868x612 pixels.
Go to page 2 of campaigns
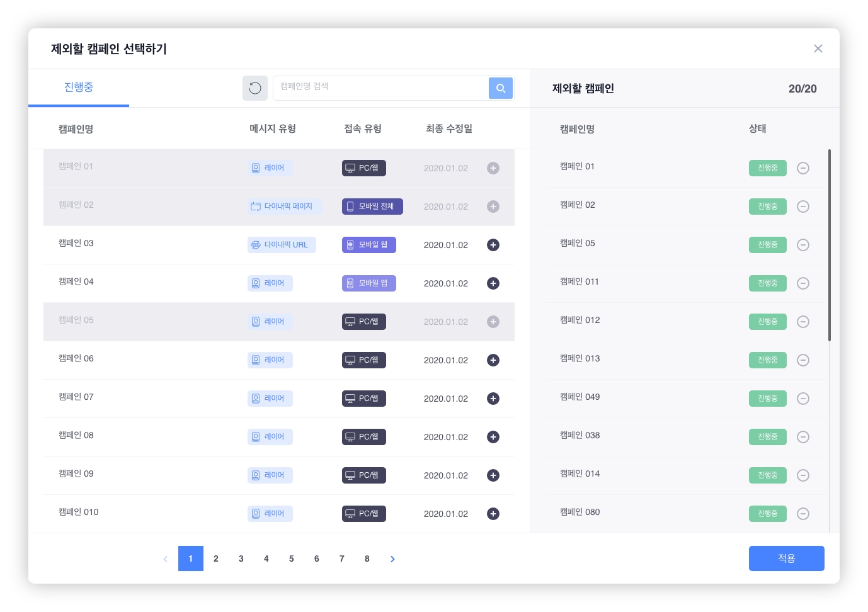[x=216, y=558]
